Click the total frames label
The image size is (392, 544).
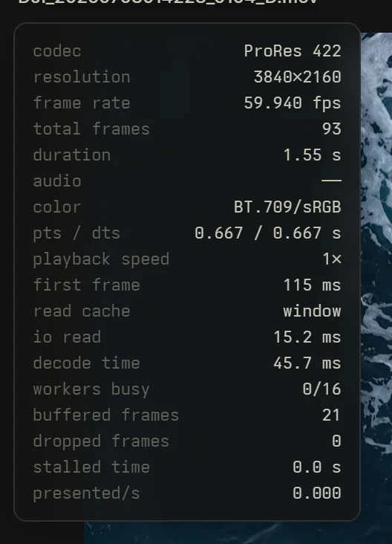[x=91, y=129]
